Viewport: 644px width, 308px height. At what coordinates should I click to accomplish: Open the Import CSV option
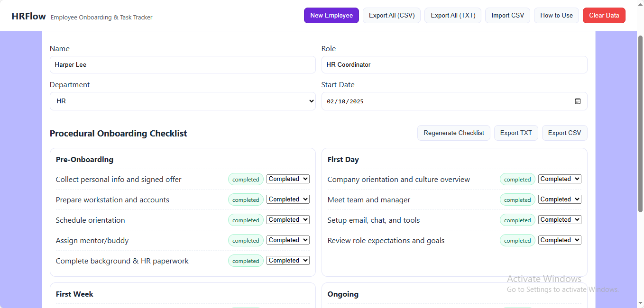(507, 16)
